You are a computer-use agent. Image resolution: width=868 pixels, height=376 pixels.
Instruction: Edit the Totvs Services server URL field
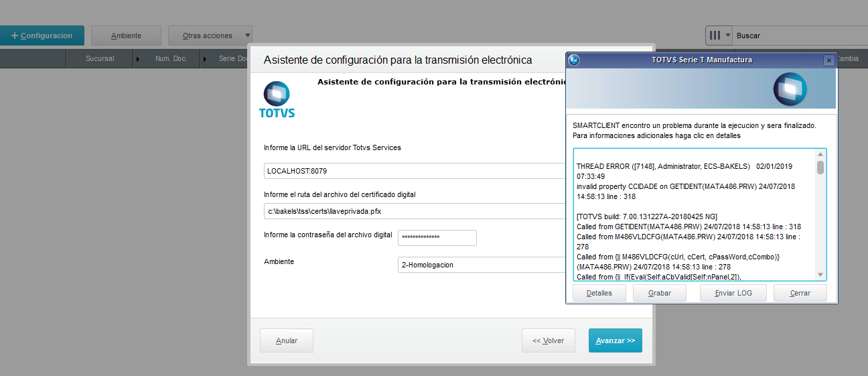pyautogui.click(x=415, y=171)
